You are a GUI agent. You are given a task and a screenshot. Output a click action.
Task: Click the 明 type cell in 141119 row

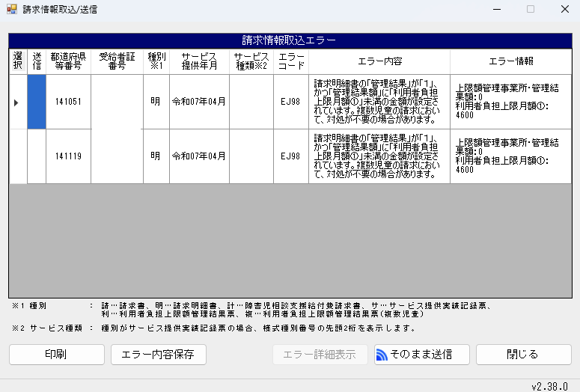(156, 156)
